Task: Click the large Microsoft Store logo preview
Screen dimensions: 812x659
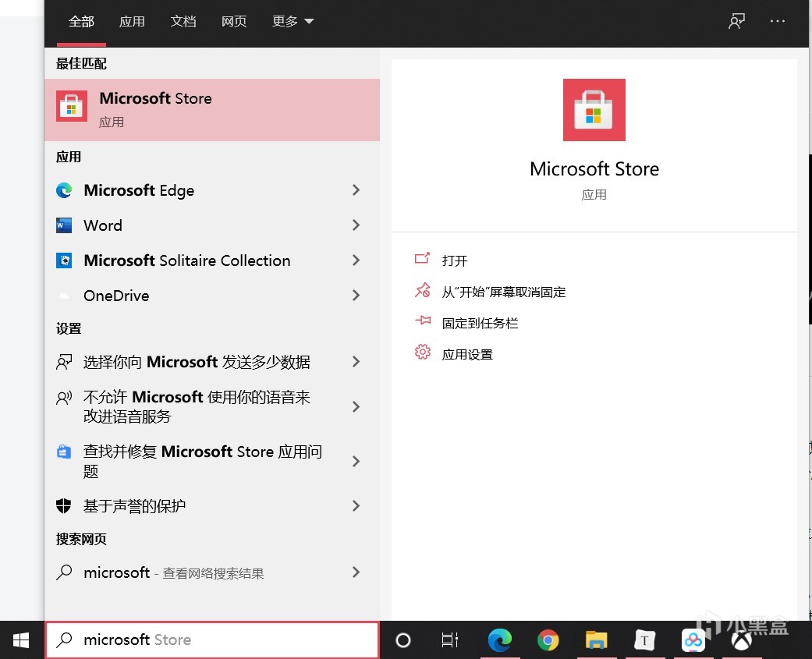Action: 594,110
